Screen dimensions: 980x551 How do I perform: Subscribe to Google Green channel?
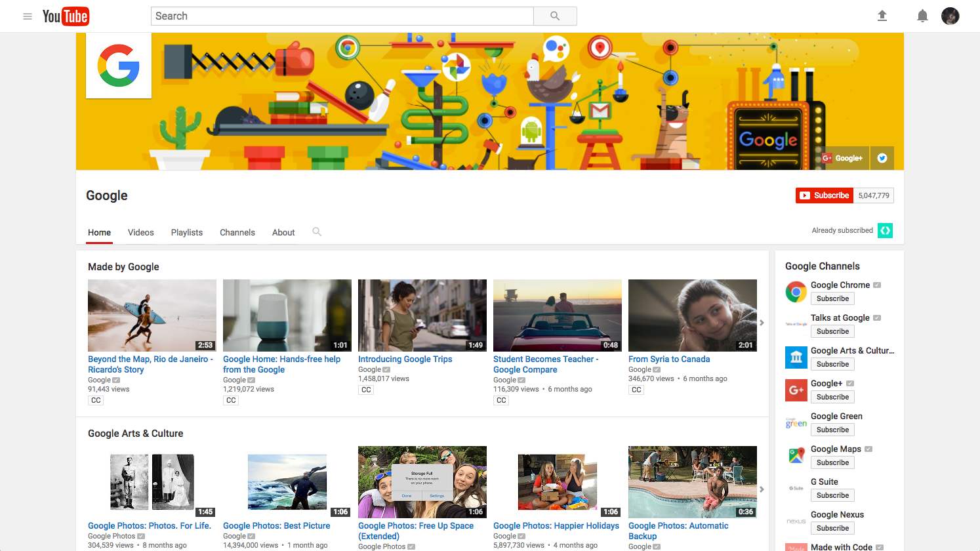(x=832, y=430)
